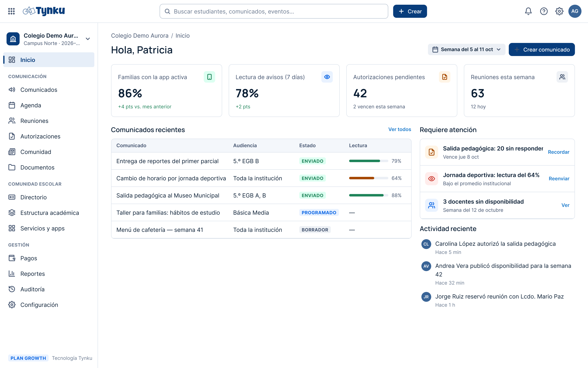Click the document icon on Autorizaciones pendientes card
This screenshot has height=368, width=588.
click(x=444, y=77)
